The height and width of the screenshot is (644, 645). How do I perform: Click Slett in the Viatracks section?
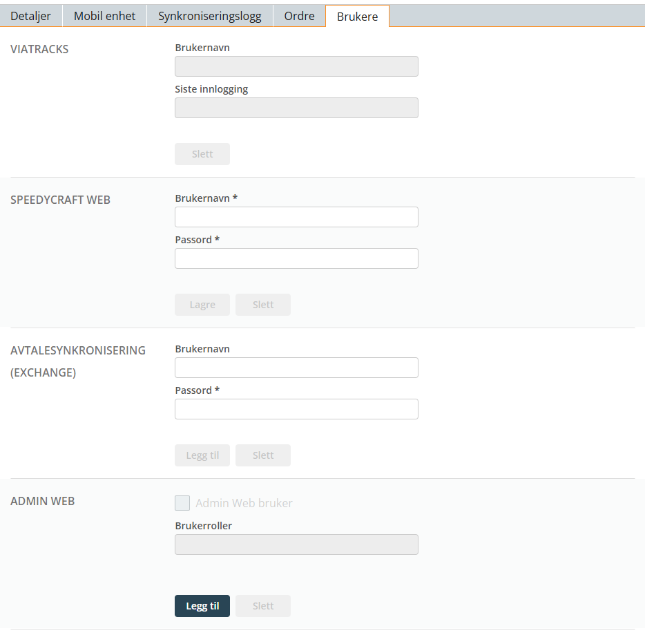[x=202, y=154]
